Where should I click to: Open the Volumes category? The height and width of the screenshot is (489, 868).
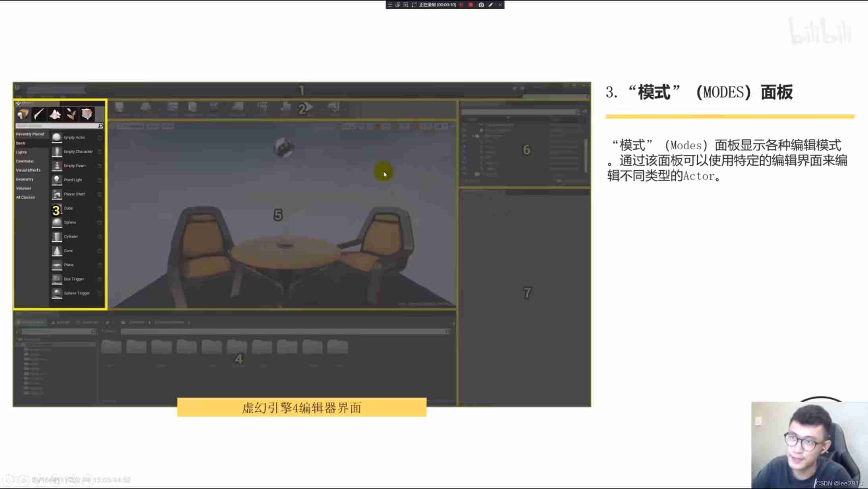coord(23,189)
